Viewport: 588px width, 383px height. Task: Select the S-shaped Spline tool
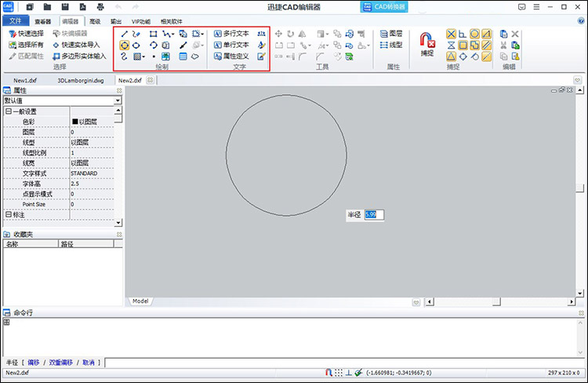(x=124, y=57)
